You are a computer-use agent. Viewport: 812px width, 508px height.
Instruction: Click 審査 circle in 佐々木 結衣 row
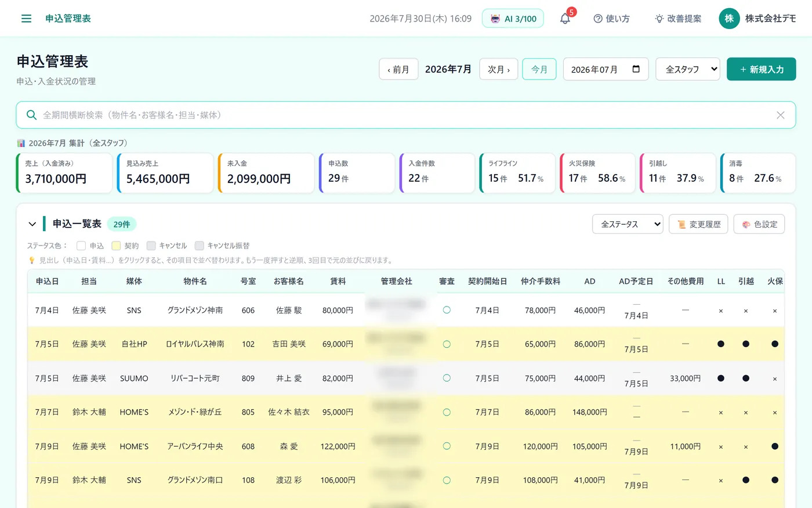(447, 412)
